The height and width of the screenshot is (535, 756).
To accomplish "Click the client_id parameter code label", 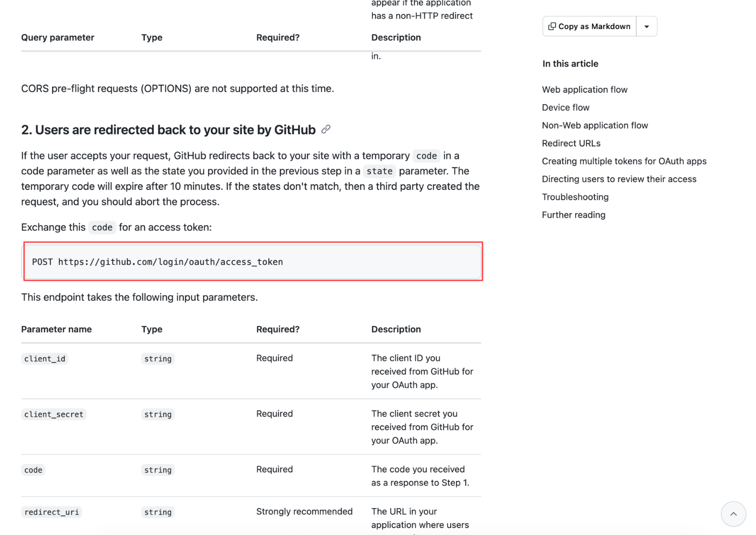I will (45, 358).
